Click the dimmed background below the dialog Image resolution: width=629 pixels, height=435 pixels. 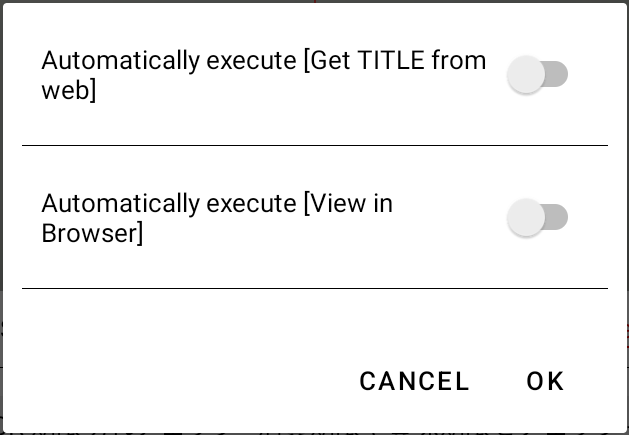314,431
